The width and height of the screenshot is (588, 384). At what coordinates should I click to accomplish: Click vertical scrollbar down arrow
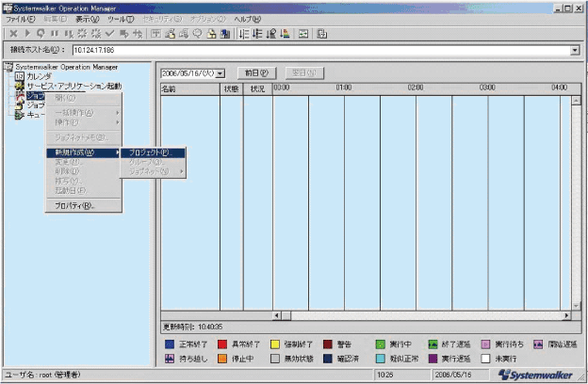pos(576,306)
